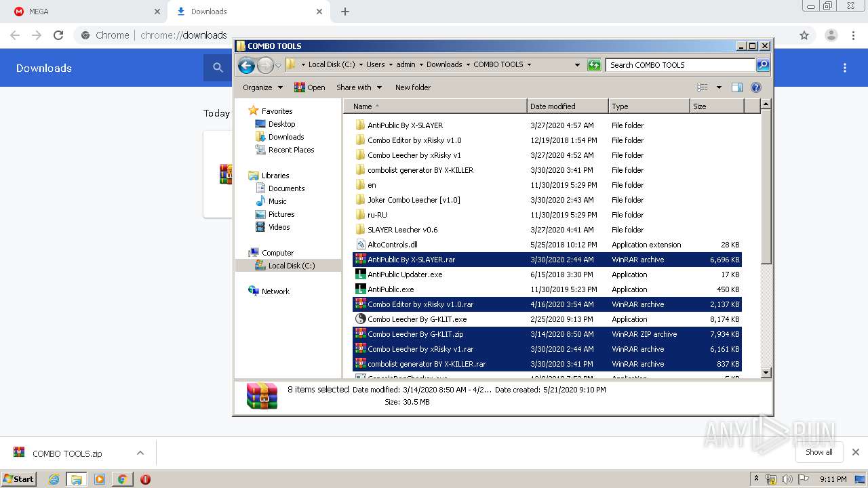Click the Explorer Forward arrow button
868x488 pixels.
[265, 65]
